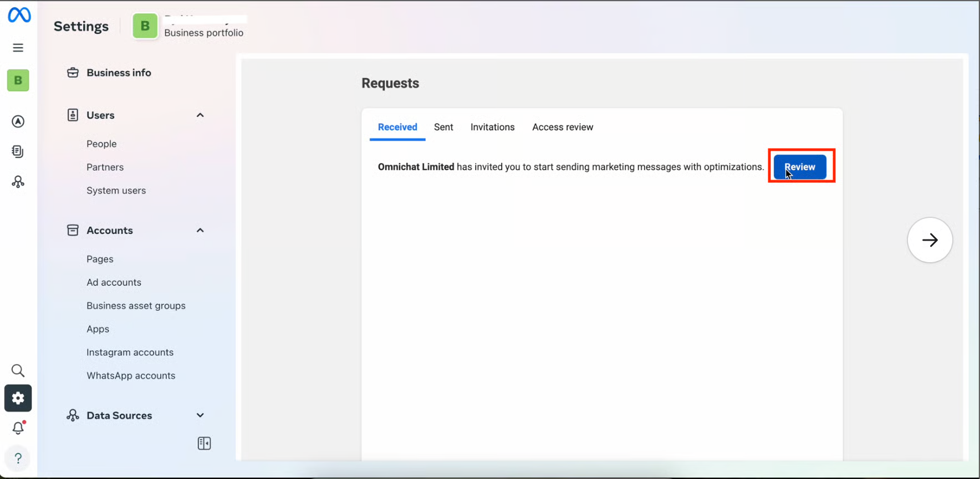Click the Settings gear icon
Screen dimensions: 980x479
coord(18,398)
